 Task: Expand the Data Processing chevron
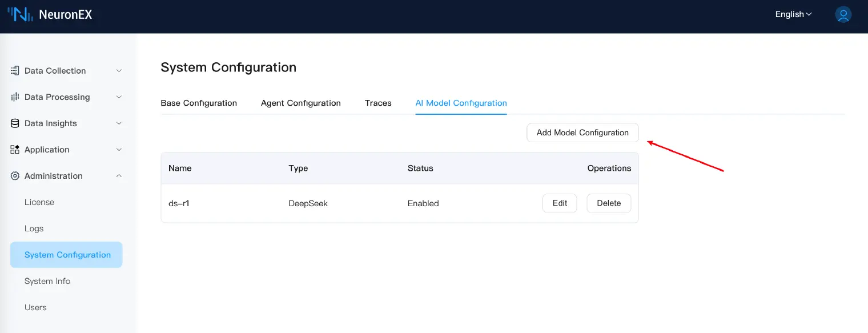(119, 97)
